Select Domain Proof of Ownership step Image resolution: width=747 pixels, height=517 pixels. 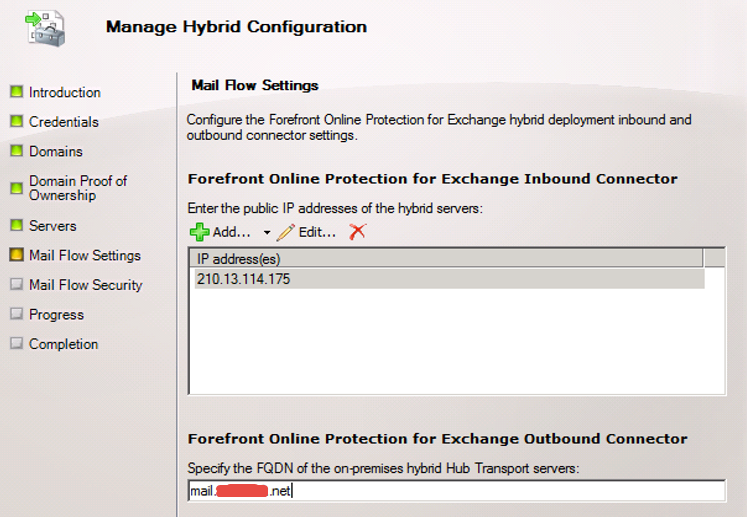pos(77,188)
